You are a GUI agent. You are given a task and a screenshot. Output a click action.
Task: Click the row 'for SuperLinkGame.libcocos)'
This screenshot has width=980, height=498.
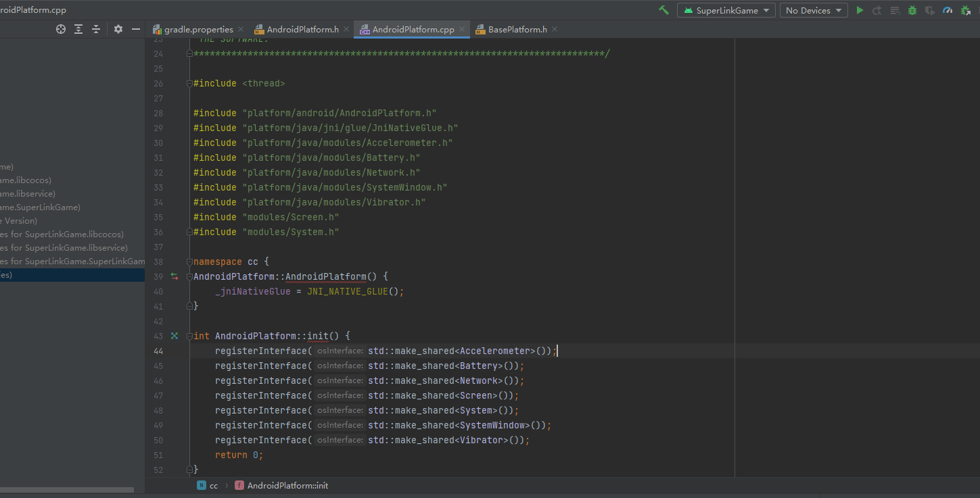tap(72, 234)
